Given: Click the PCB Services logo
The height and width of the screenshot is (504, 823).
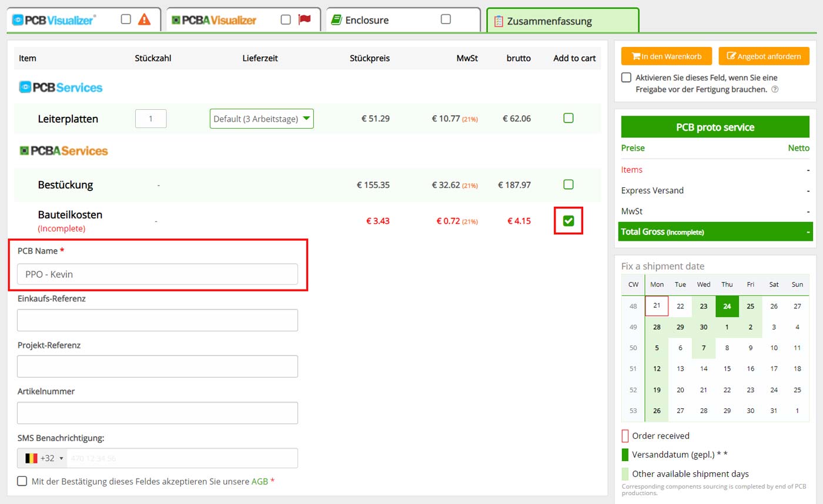Looking at the screenshot, I should (x=61, y=88).
